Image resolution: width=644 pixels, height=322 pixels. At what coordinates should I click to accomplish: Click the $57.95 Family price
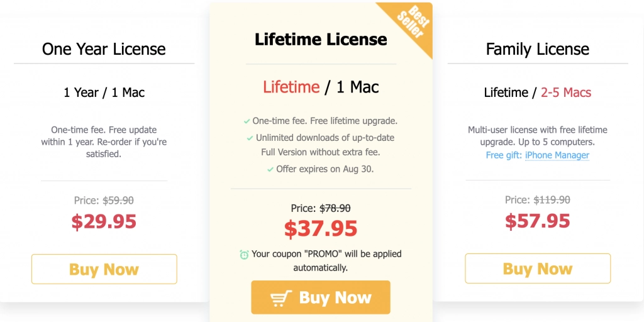coord(538,221)
